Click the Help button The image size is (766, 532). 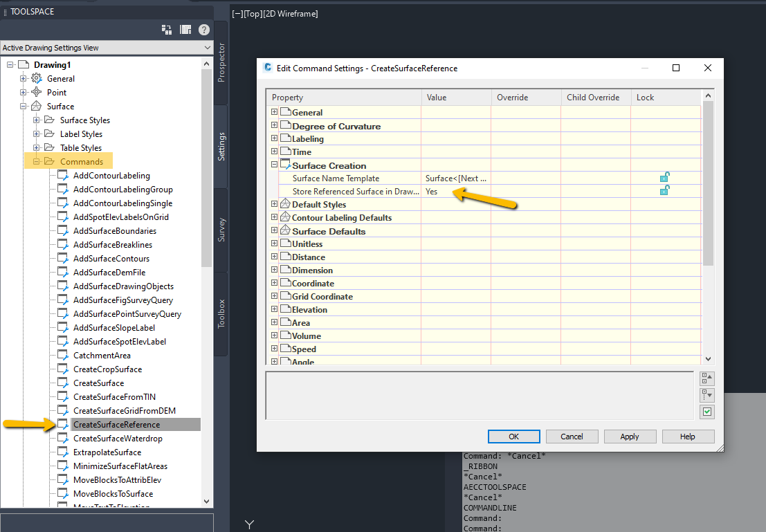(x=688, y=437)
